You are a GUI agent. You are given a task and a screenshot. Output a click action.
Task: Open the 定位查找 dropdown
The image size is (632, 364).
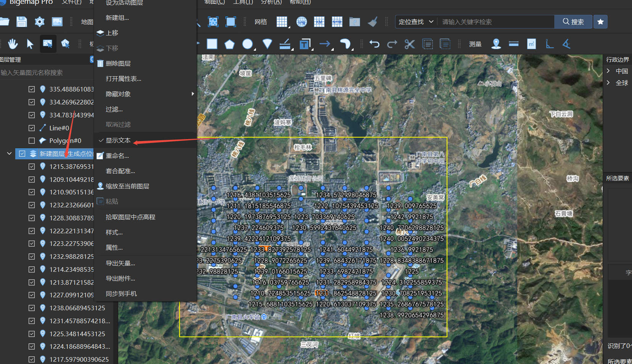point(415,22)
